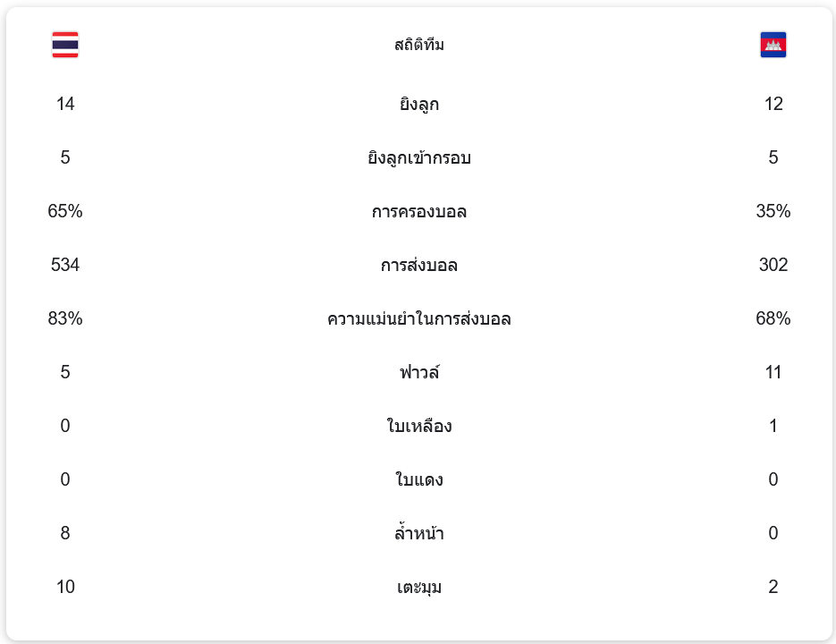
Task: Click the ยิงลูก stat label
Action: (418, 105)
